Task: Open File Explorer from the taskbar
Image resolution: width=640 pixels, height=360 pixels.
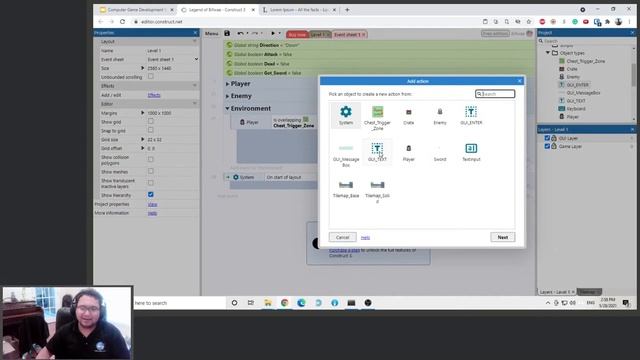Action: tap(268, 303)
